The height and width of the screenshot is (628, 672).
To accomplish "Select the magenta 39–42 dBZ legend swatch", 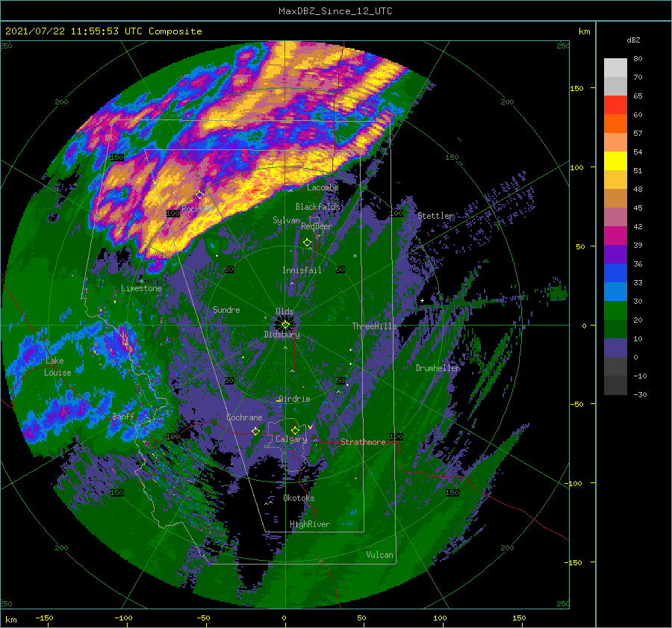I will [615, 236].
